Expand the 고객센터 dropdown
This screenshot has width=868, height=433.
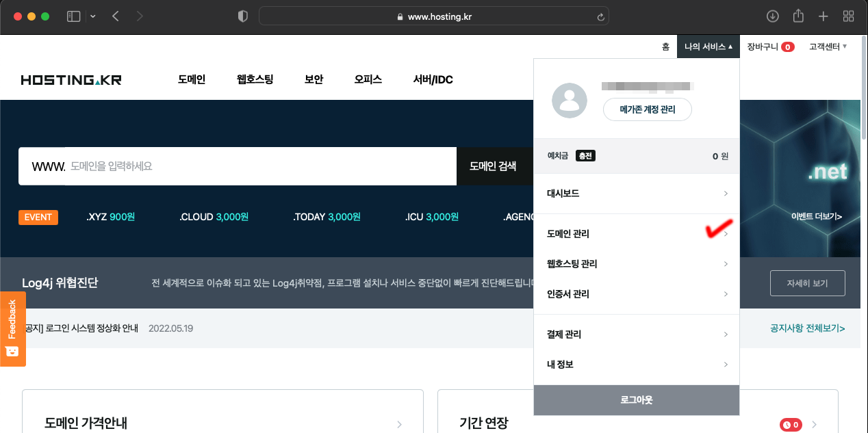coord(828,47)
